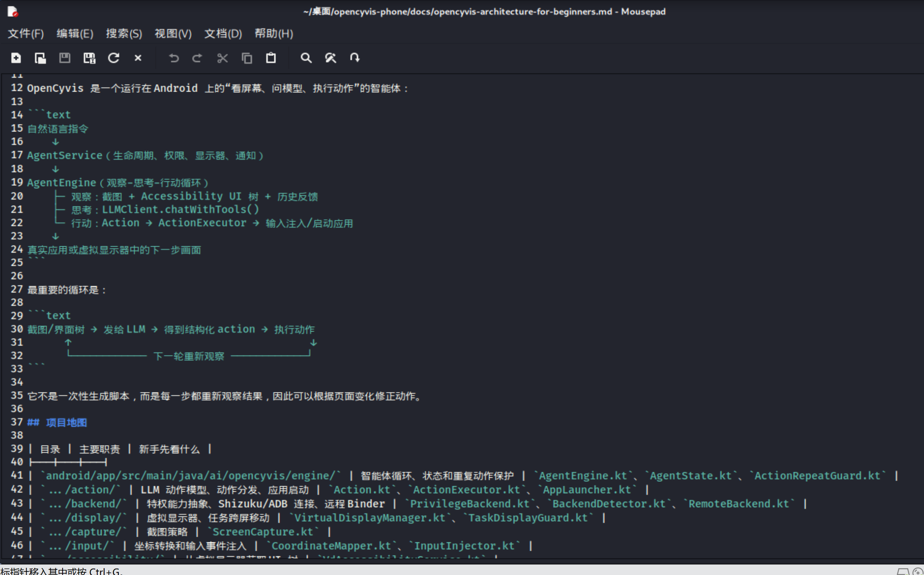The height and width of the screenshot is (575, 924).
Task: Close the document using the X toolbar icon
Action: [138, 58]
